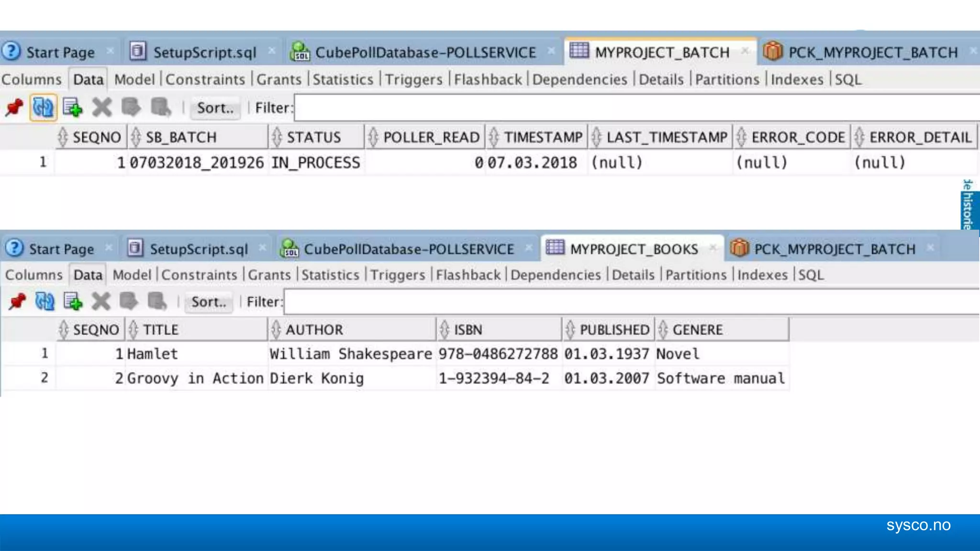This screenshot has width=980, height=551.
Task: Sort by the STATUS column header
Action: [x=313, y=138]
